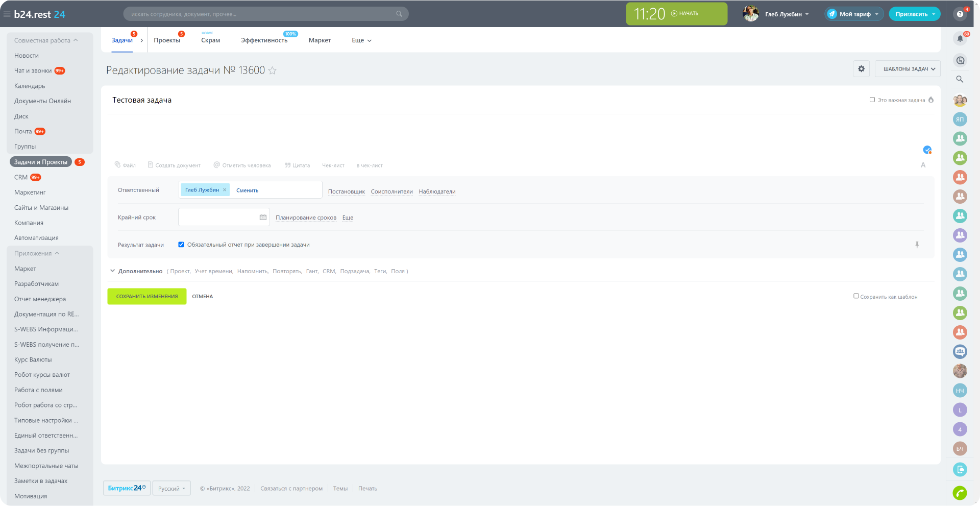This screenshot has width=980, height=506.
Task: Switch to the Проекты tab
Action: [167, 40]
